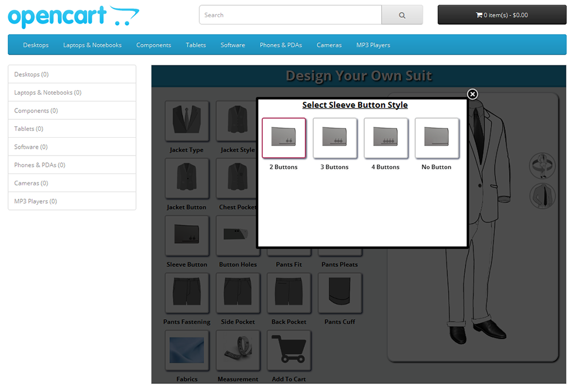Open the Desktops menu

coord(36,45)
